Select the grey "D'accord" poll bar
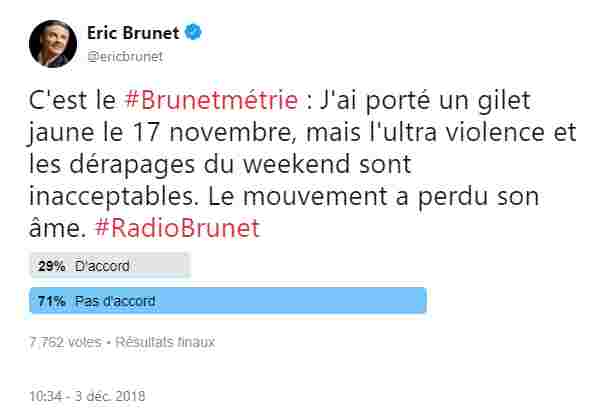 click(x=111, y=266)
